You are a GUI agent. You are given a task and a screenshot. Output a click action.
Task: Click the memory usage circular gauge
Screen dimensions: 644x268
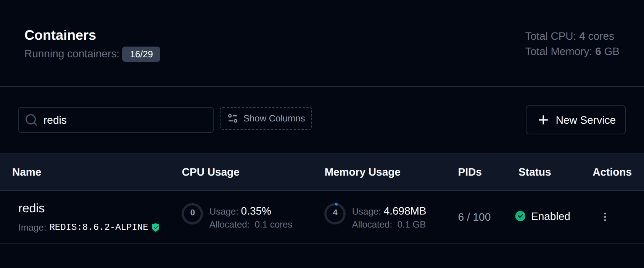tap(335, 213)
